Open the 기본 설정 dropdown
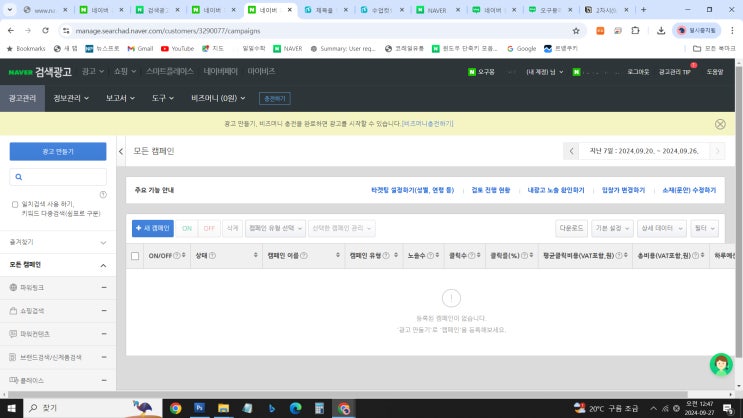The image size is (743, 418). click(x=612, y=228)
